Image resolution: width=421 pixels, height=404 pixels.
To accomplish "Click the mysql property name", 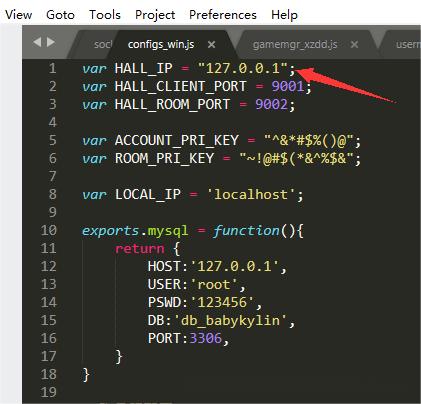I will coord(168,231).
